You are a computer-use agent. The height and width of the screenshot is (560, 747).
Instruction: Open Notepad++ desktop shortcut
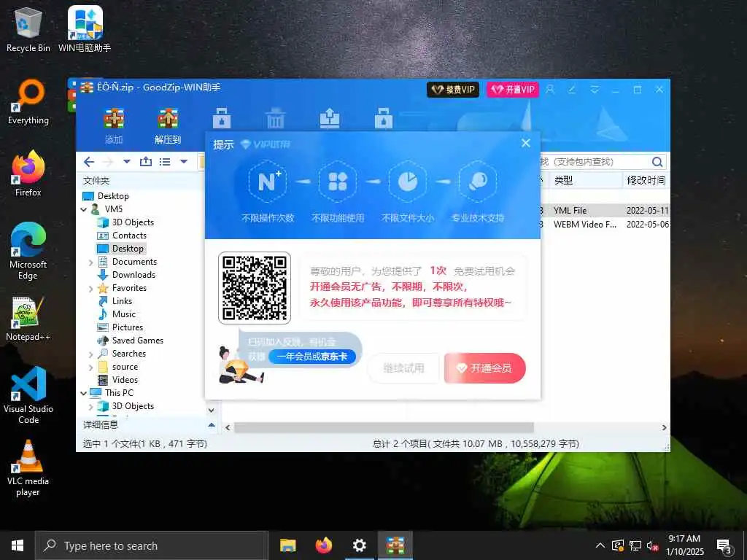[28, 319]
